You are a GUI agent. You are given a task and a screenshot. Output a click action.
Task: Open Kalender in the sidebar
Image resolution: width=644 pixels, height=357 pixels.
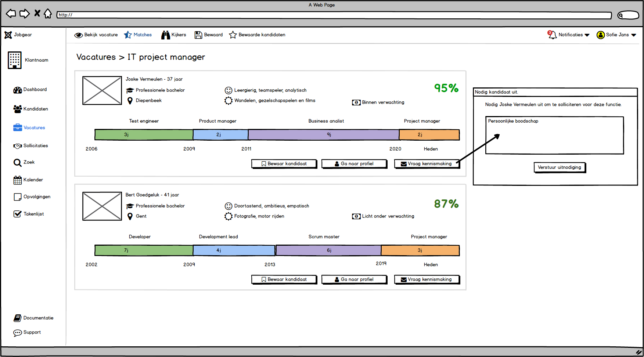pos(28,180)
